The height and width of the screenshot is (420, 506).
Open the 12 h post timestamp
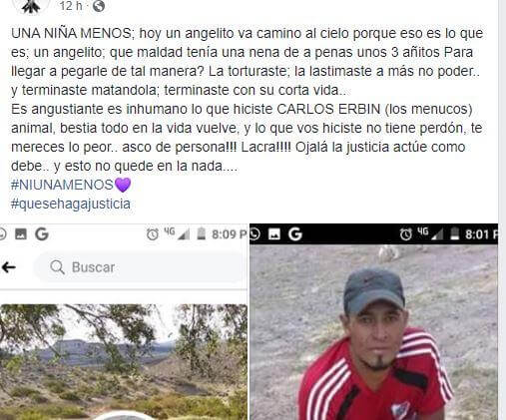71,5
